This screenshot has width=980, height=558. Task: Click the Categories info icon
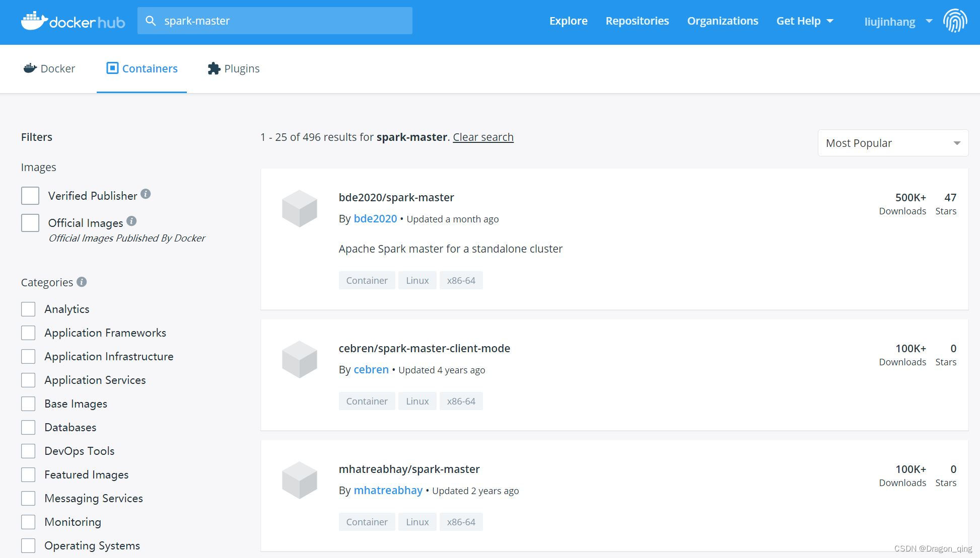[x=82, y=282]
